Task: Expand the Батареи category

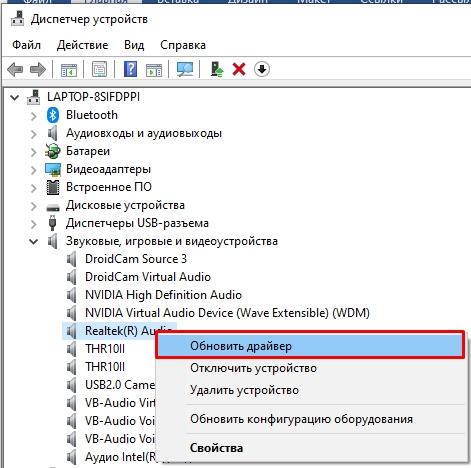Action: pyautogui.click(x=34, y=152)
